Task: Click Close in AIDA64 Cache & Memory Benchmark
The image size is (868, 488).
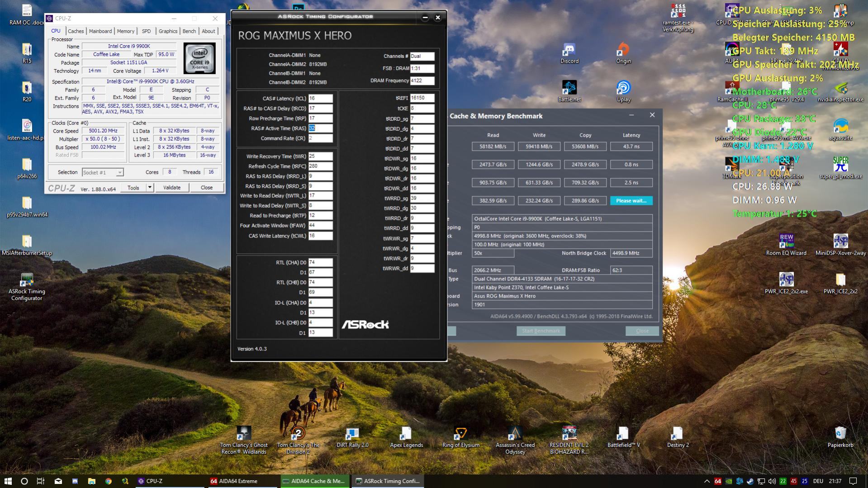Action: (642, 331)
